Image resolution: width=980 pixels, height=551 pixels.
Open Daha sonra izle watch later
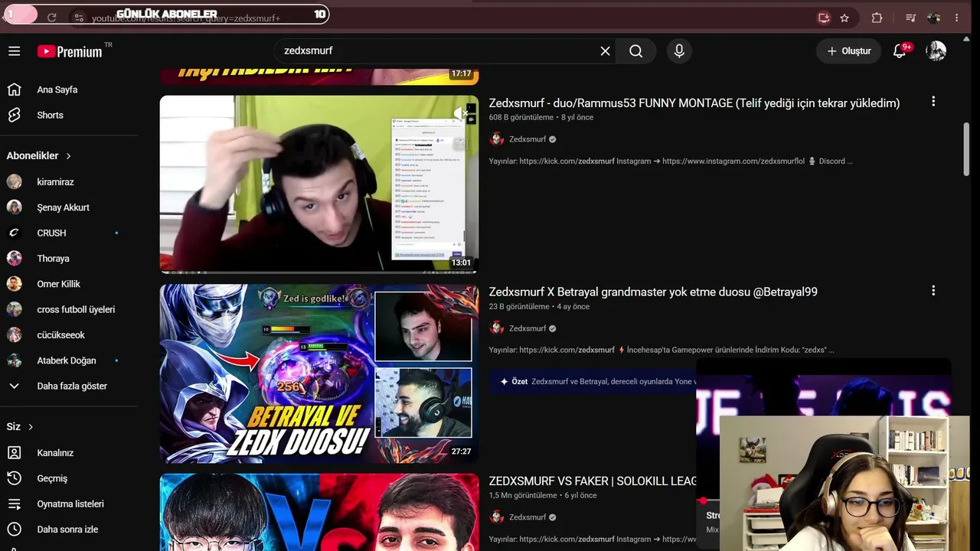point(69,530)
